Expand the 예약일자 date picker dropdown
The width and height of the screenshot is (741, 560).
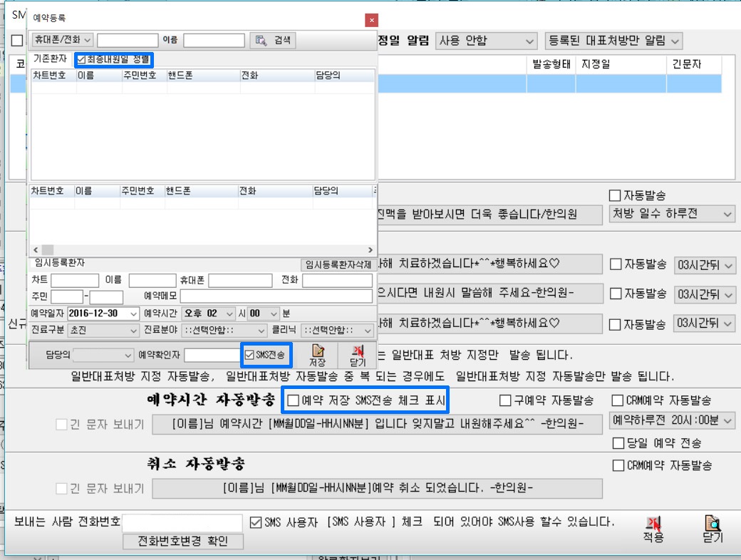point(133,313)
